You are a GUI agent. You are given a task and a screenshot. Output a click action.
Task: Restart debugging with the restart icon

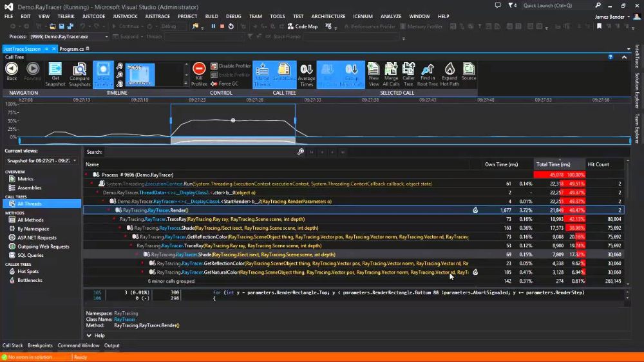tap(231, 26)
